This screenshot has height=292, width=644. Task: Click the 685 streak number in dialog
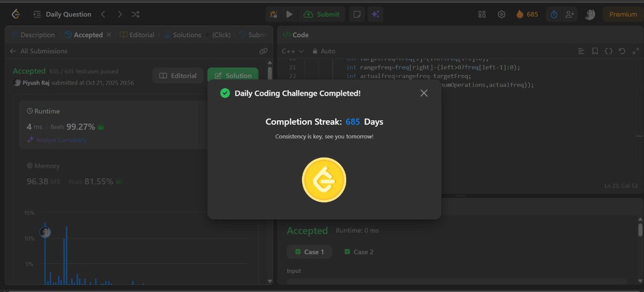pyautogui.click(x=353, y=122)
